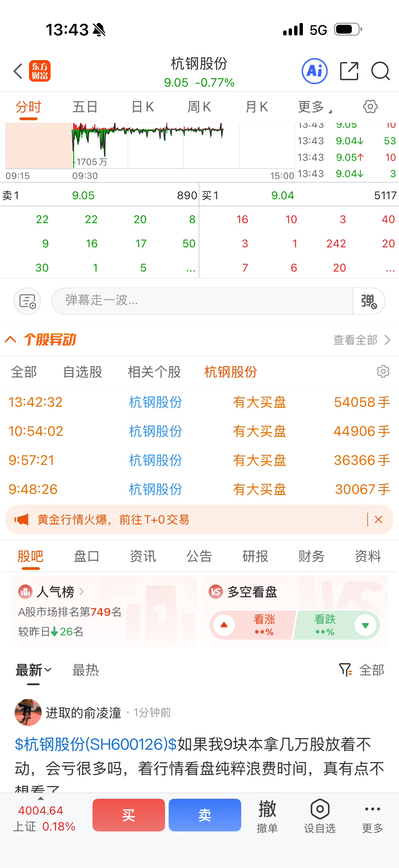Switch to the 公告 tab
Screen dimensions: 399x868
point(199,556)
